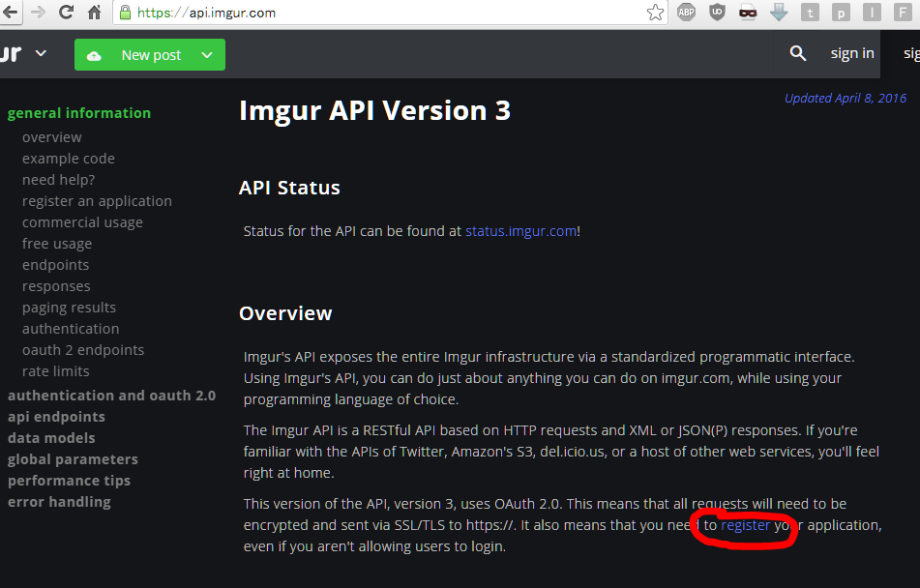The height and width of the screenshot is (588, 920).
Task: Click the cloud upload icon on New post
Action: 94,56
